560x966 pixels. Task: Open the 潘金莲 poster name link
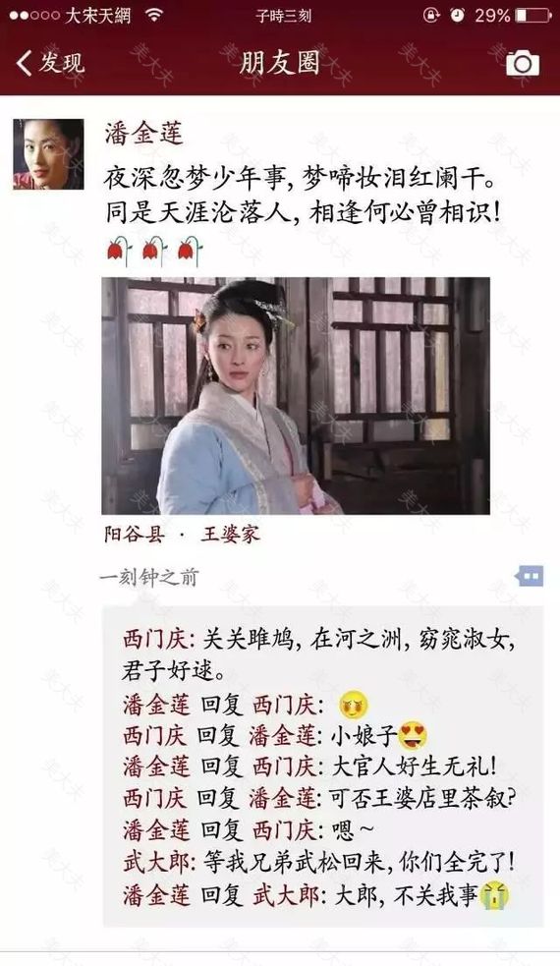click(144, 133)
